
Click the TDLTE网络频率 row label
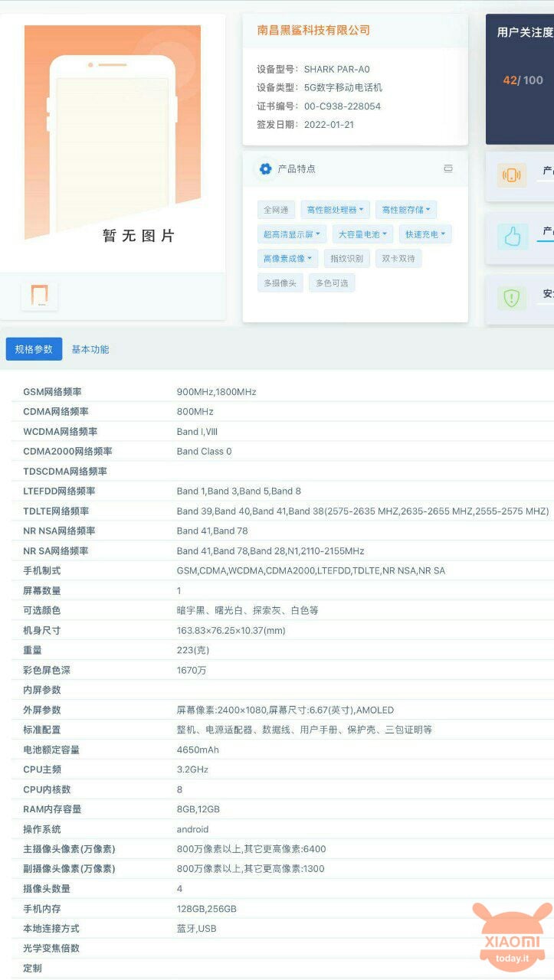pyautogui.click(x=56, y=511)
